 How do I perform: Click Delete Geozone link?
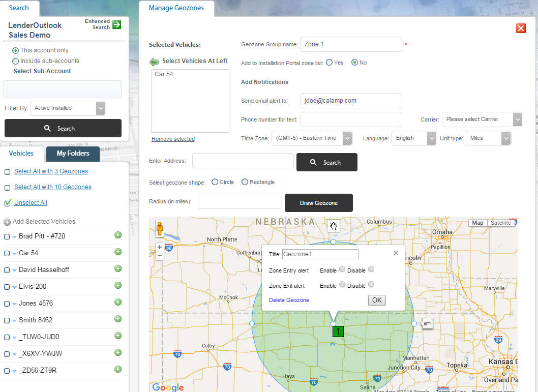(x=289, y=300)
